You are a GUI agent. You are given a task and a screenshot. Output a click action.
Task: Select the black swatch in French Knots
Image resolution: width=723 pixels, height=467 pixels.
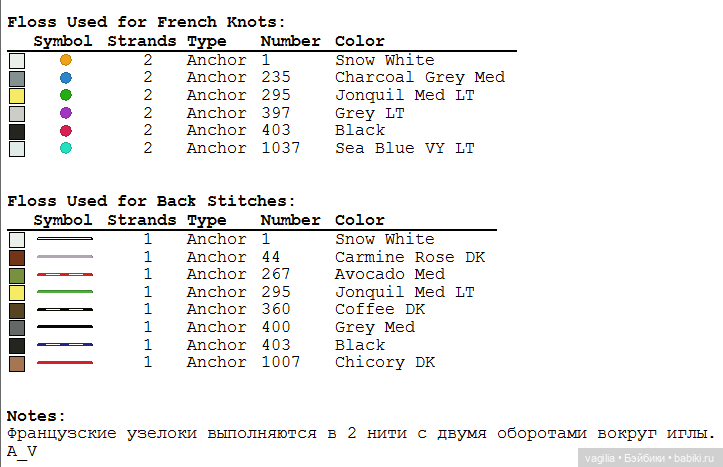tap(16, 131)
